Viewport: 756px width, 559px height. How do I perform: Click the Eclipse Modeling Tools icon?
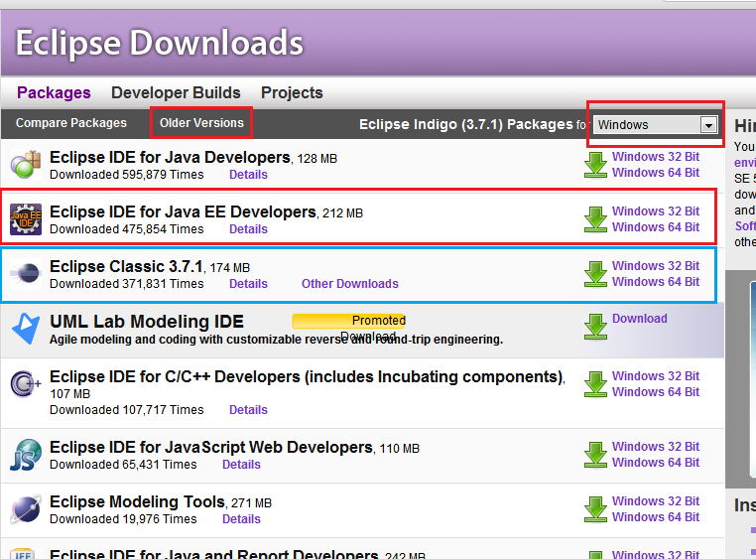pyautogui.click(x=26, y=509)
